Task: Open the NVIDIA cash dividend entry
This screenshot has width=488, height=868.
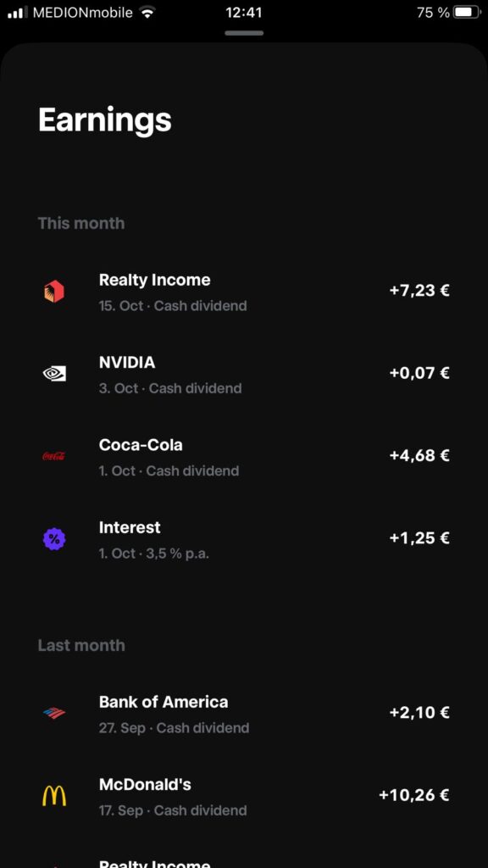Action: pos(244,374)
